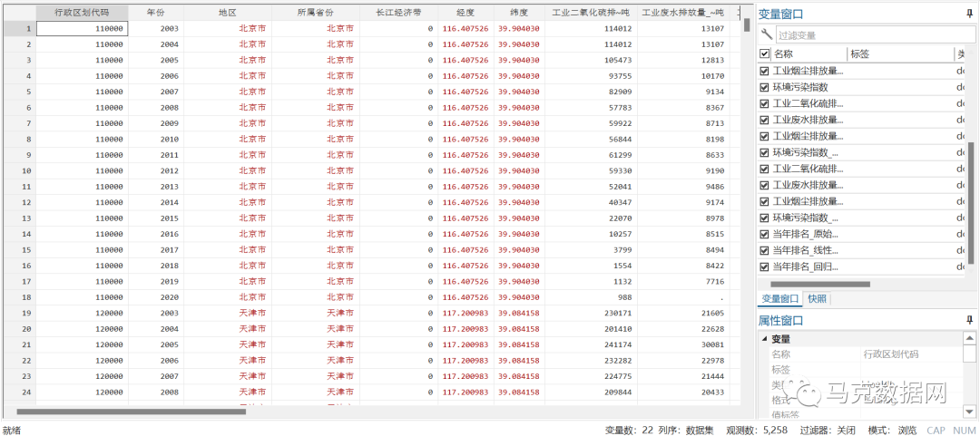Uncheck the 环境污染指数 variable without underscore
The width and height of the screenshot is (980, 436).
[764, 87]
